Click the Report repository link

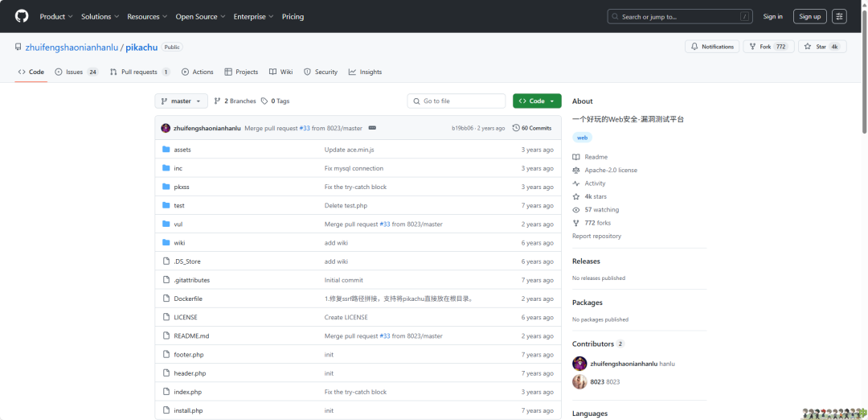(596, 236)
